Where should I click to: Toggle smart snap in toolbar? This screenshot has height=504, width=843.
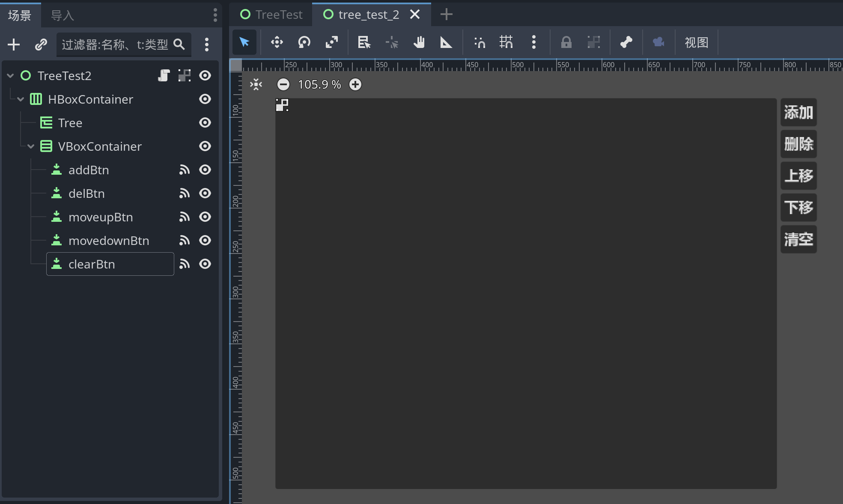(480, 42)
